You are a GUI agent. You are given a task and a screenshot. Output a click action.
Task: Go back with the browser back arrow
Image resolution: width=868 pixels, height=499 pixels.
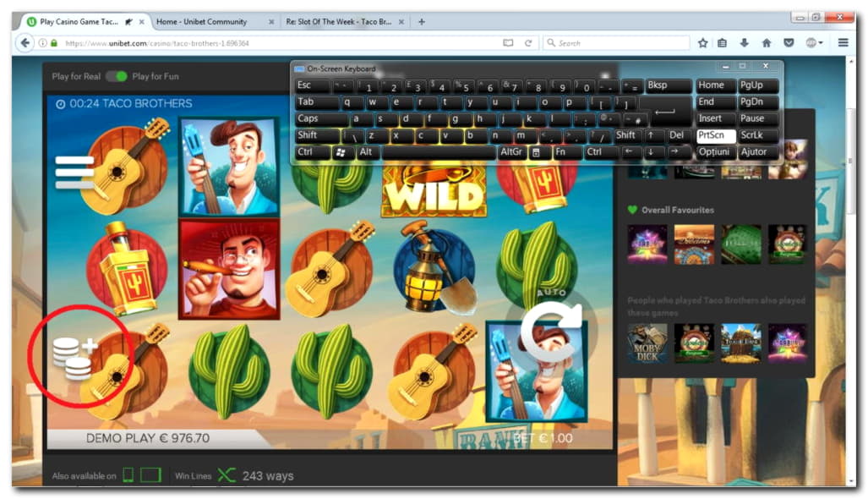click(25, 42)
